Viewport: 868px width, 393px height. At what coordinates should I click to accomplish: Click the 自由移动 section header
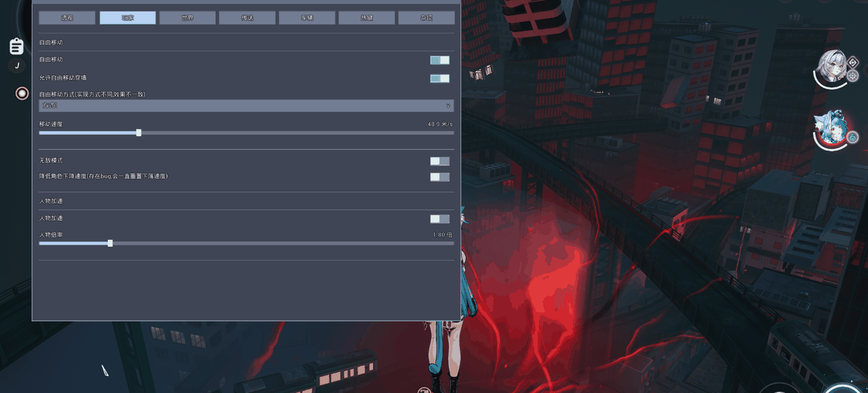(x=51, y=43)
